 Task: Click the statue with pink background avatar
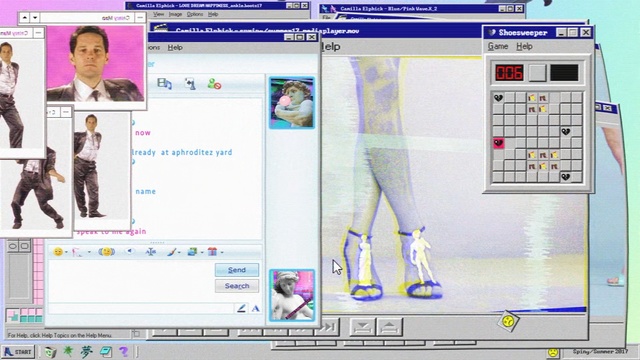[x=292, y=296]
